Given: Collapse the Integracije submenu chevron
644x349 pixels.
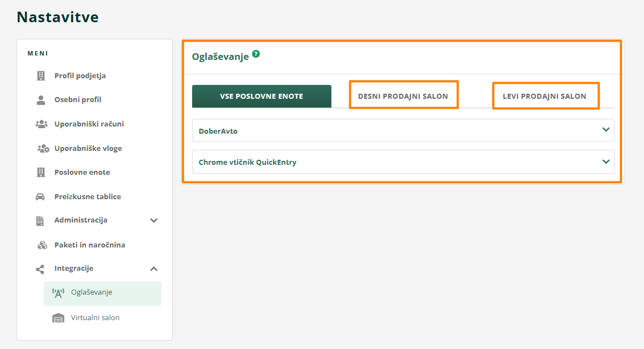Looking at the screenshot, I should 154,269.
